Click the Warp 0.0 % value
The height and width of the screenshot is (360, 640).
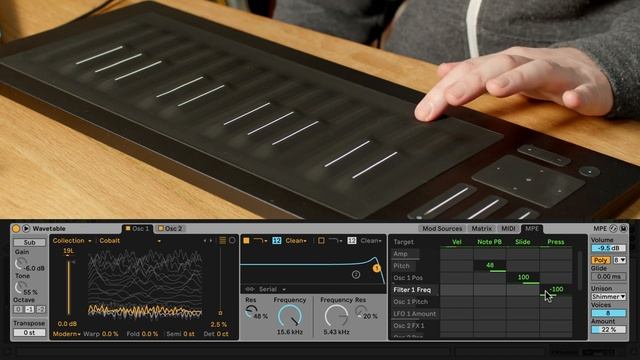[x=110, y=334]
